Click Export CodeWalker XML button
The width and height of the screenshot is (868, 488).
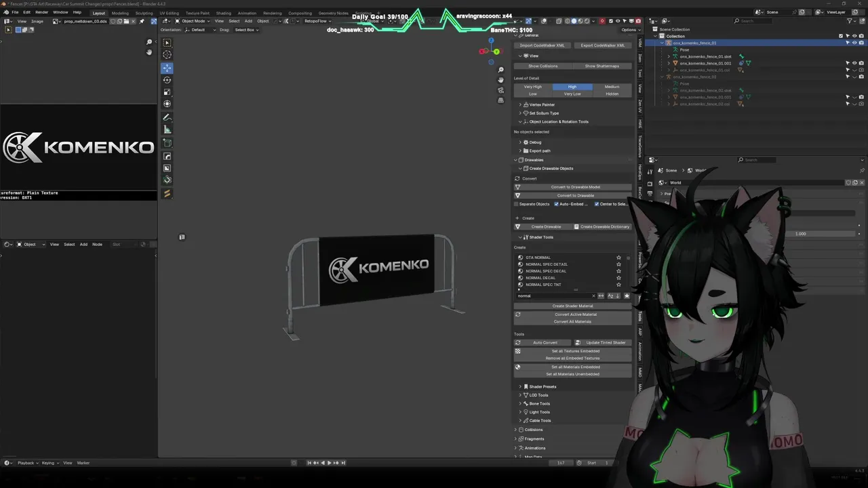click(x=602, y=45)
